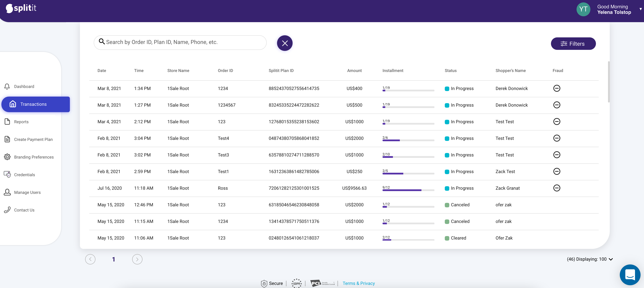
Task: Go to Contact Us
Action: [x=7, y=210]
